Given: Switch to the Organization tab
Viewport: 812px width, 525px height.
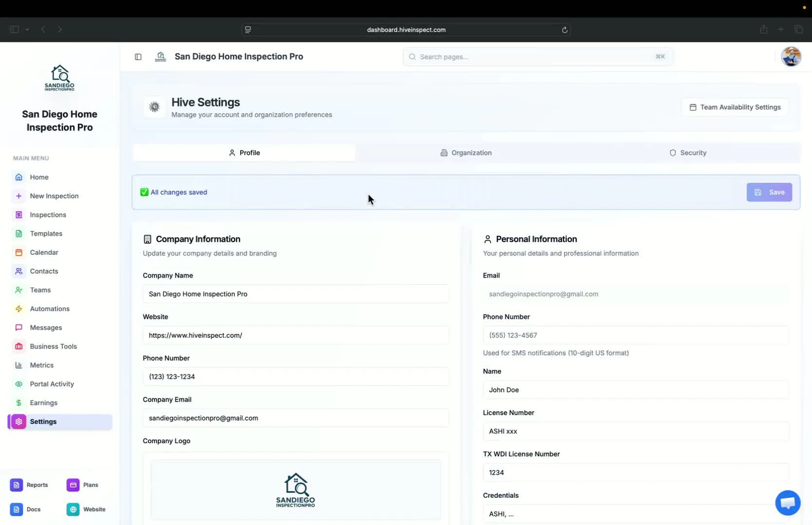Looking at the screenshot, I should click(x=466, y=152).
